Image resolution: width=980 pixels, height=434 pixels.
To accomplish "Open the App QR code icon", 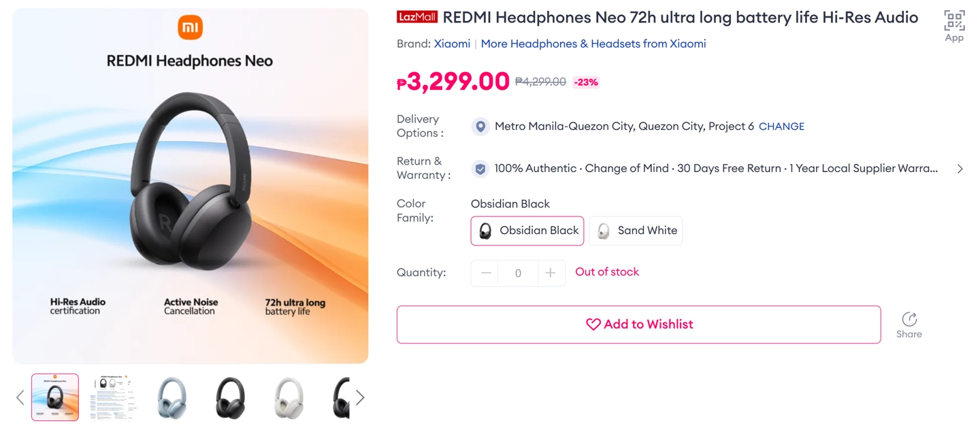I will pyautogui.click(x=954, y=21).
